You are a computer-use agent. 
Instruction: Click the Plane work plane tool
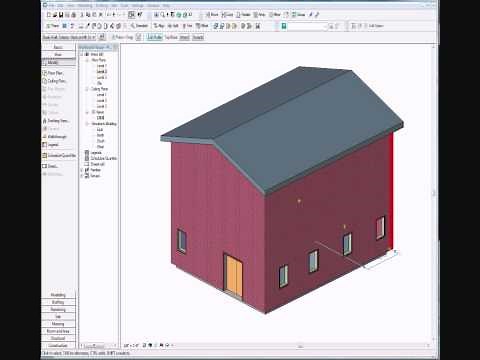[52, 26]
